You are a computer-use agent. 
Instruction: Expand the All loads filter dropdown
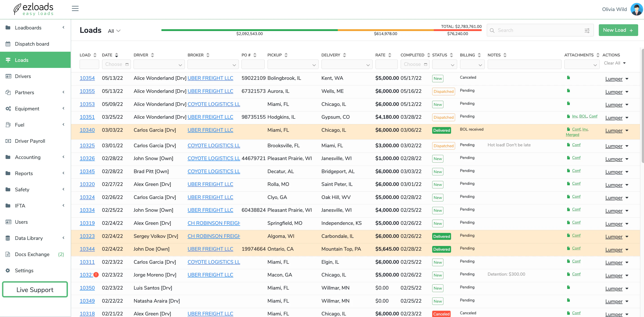coord(114,31)
